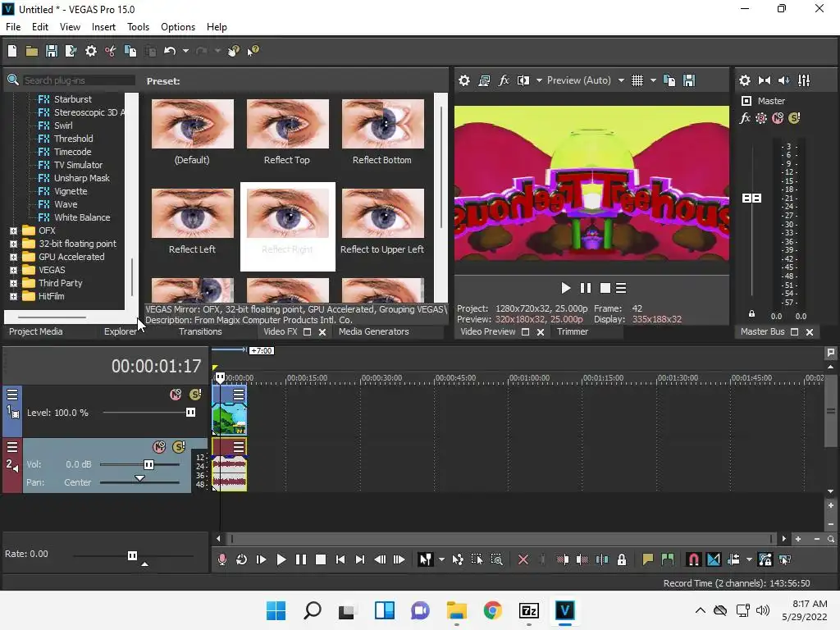Adjust the playback Rate slider
This screenshot has width=840, height=630.
coord(133,555)
